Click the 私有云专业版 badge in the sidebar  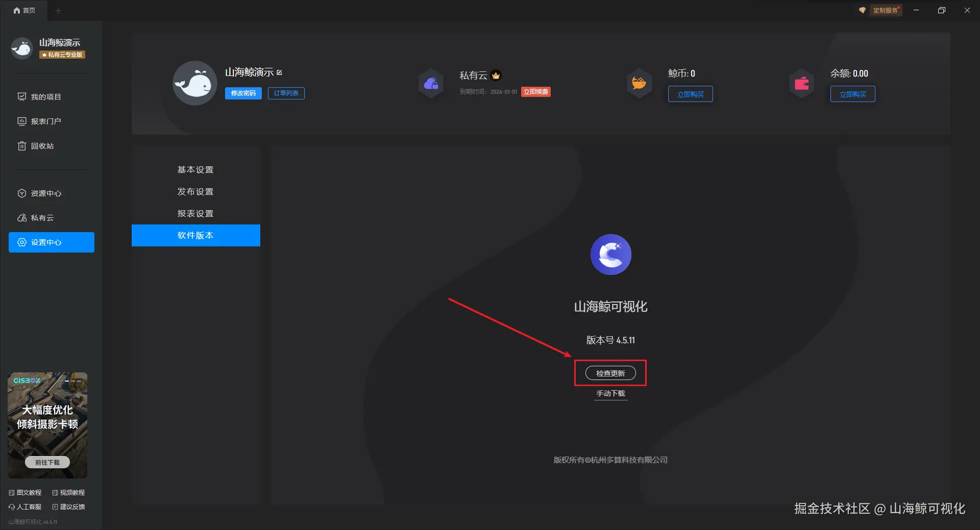coord(62,55)
